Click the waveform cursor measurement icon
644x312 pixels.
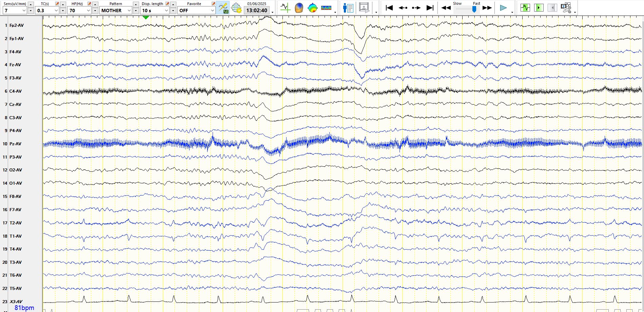pyautogui.click(x=285, y=8)
